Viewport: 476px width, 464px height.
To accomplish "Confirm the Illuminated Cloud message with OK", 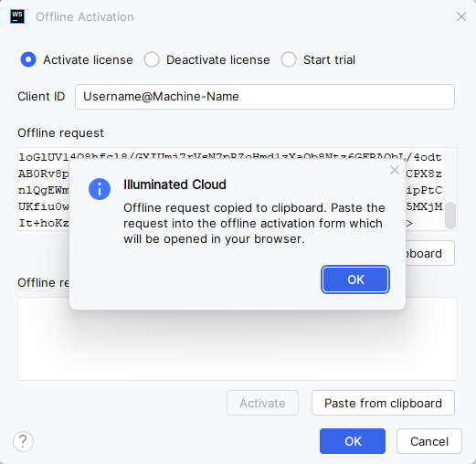I will click(x=355, y=279).
